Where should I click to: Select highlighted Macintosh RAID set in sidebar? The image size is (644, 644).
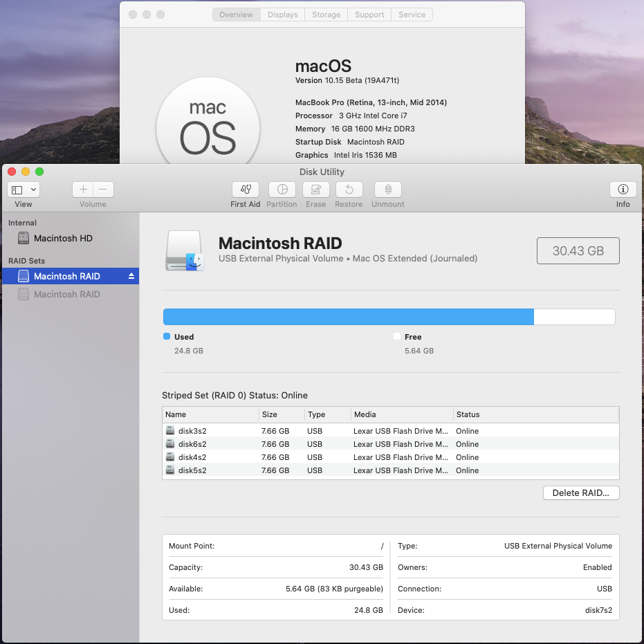pyautogui.click(x=71, y=276)
